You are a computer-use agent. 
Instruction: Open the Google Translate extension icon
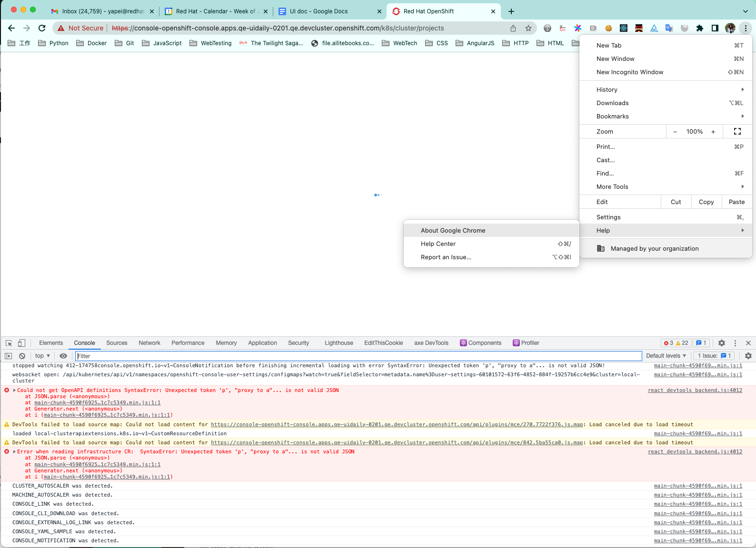(669, 28)
